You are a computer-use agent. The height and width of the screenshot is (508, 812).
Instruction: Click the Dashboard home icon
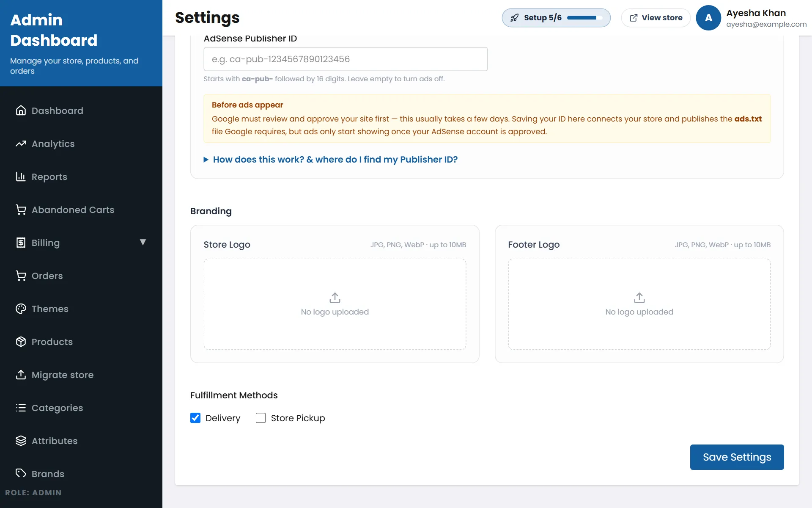pyautogui.click(x=21, y=110)
